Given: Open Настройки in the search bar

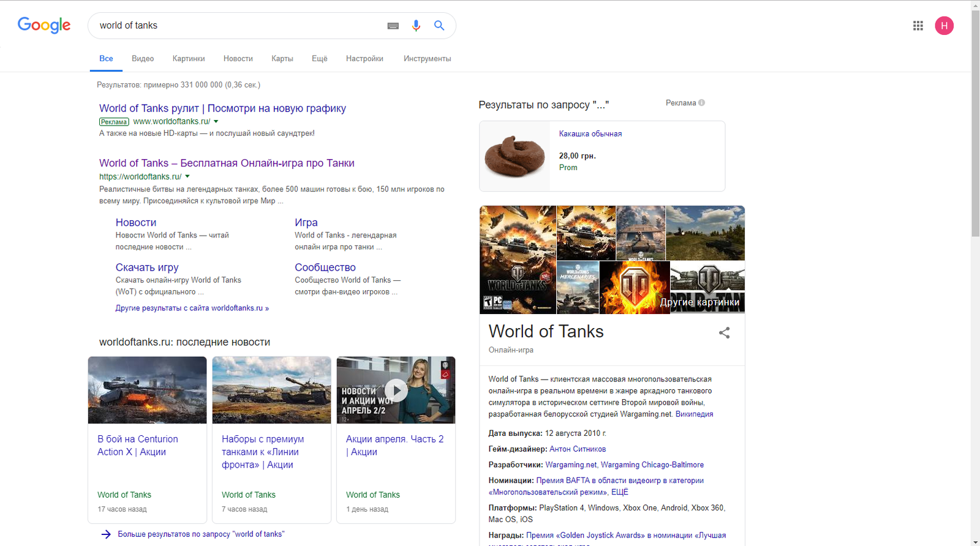Looking at the screenshot, I should coord(364,59).
